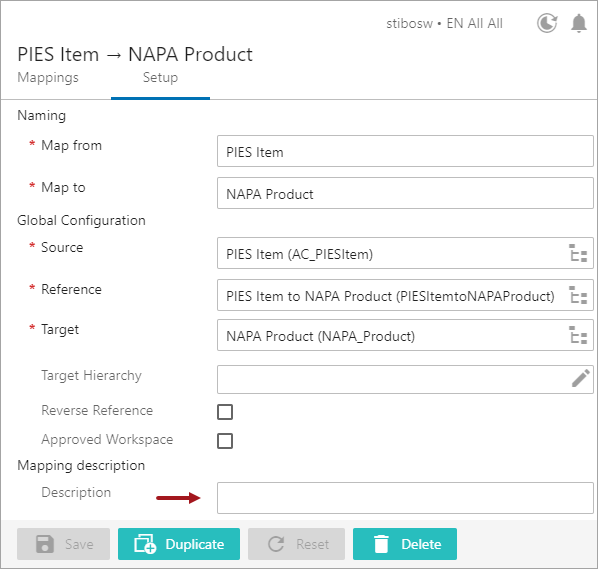Open hierarchy picker for Reference field
598x569 pixels.
point(578,295)
